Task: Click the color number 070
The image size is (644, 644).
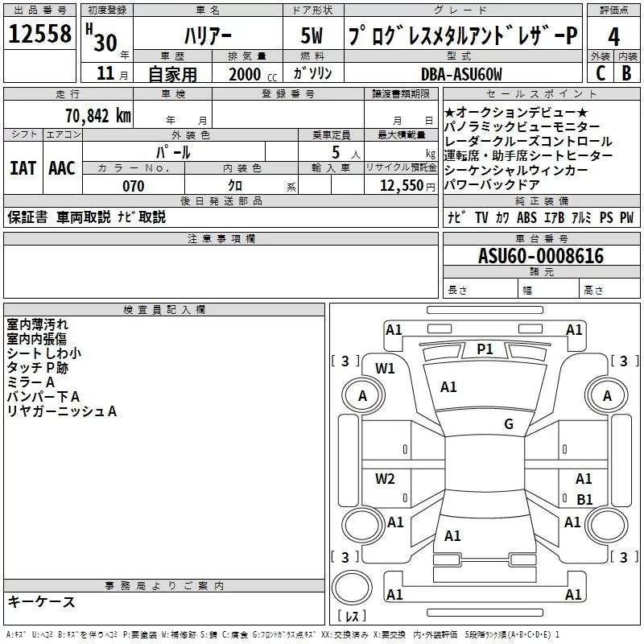Action: click(134, 186)
